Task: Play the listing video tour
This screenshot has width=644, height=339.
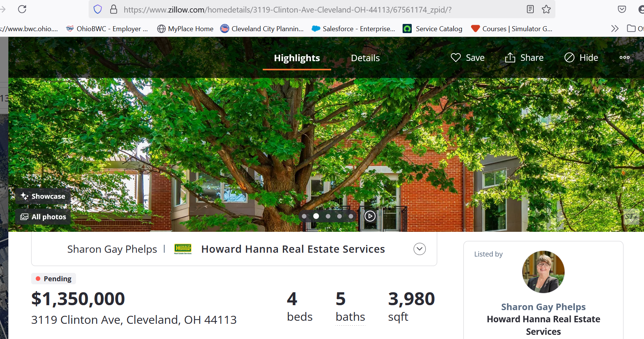Action: click(x=370, y=216)
